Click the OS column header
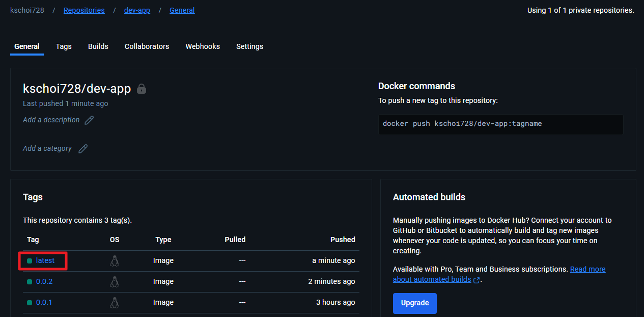The image size is (644, 317). (x=115, y=240)
